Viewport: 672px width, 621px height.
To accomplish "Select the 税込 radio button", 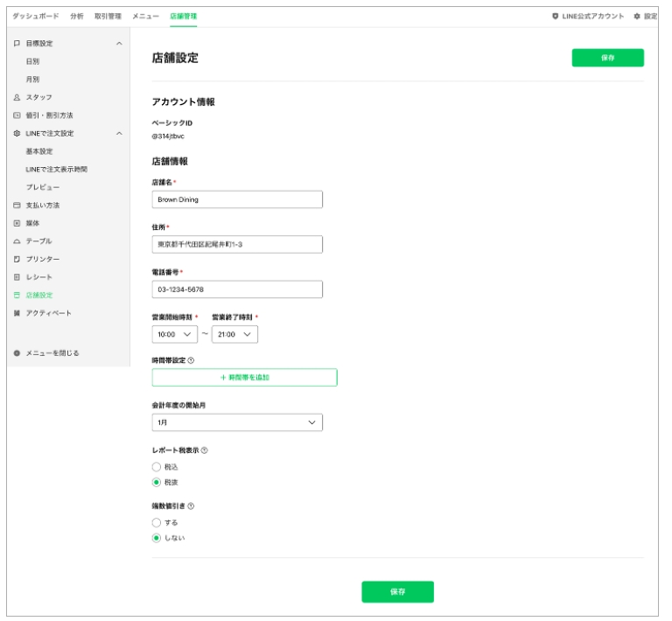I will (x=157, y=467).
